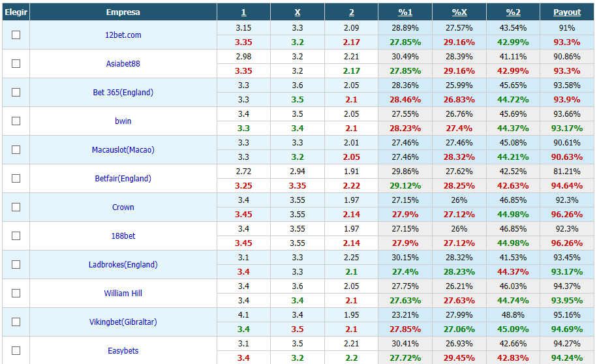
Task: Click 12bet.com's opening payout 91%
Action: pyautogui.click(x=567, y=28)
